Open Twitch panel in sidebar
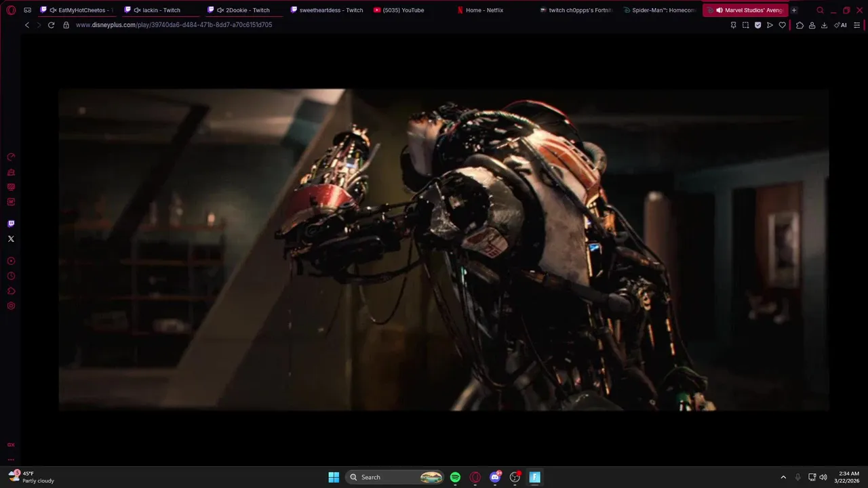The height and width of the screenshot is (488, 868). [x=11, y=224]
